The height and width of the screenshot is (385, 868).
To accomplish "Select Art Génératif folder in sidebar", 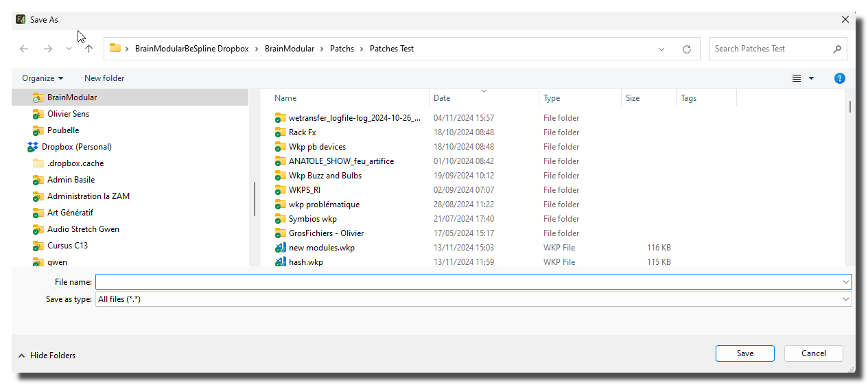I will tap(70, 213).
